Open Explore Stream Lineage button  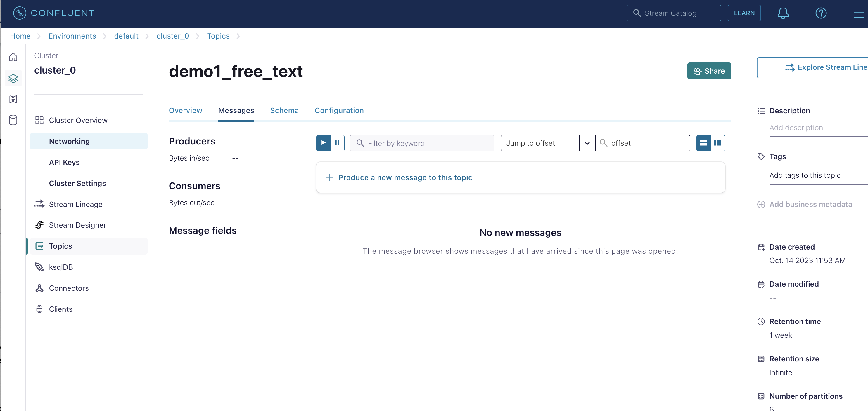tap(812, 68)
